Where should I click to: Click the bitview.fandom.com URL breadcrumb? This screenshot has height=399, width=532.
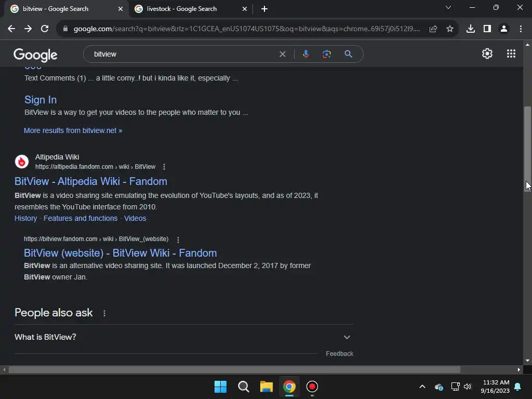tap(96, 239)
